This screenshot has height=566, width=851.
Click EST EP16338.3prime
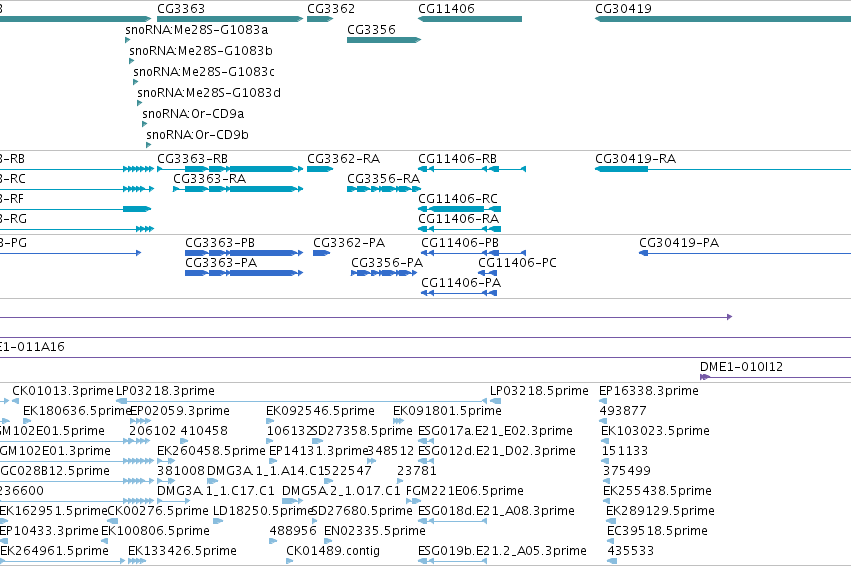649,391
